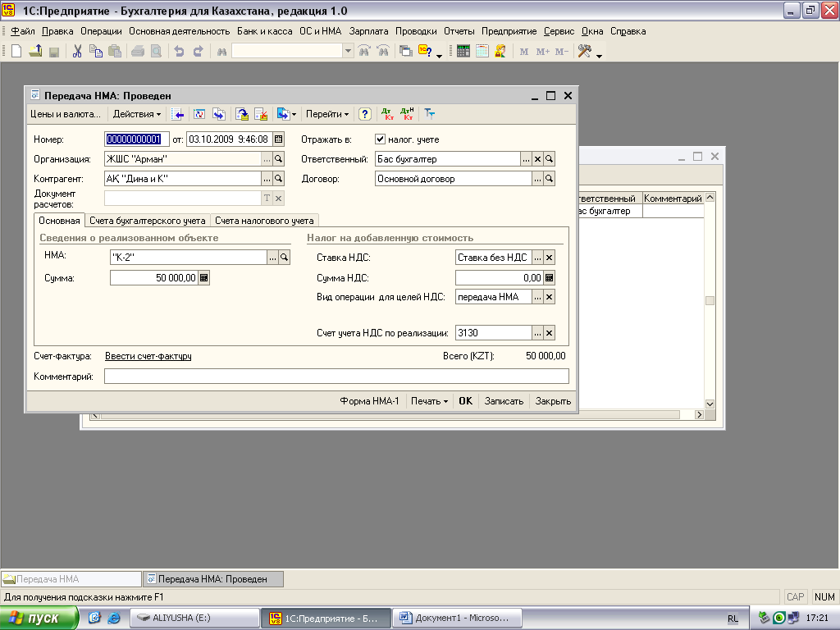Click the M+ memory toolbar button
Viewport: 840px width, 630px height.
point(543,52)
